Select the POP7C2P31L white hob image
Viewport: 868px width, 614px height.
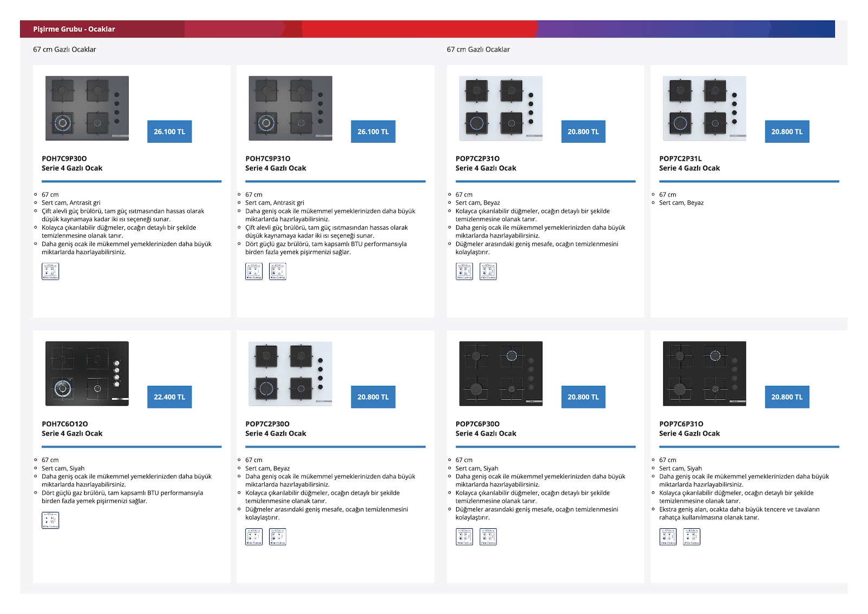pyautogui.click(x=705, y=109)
